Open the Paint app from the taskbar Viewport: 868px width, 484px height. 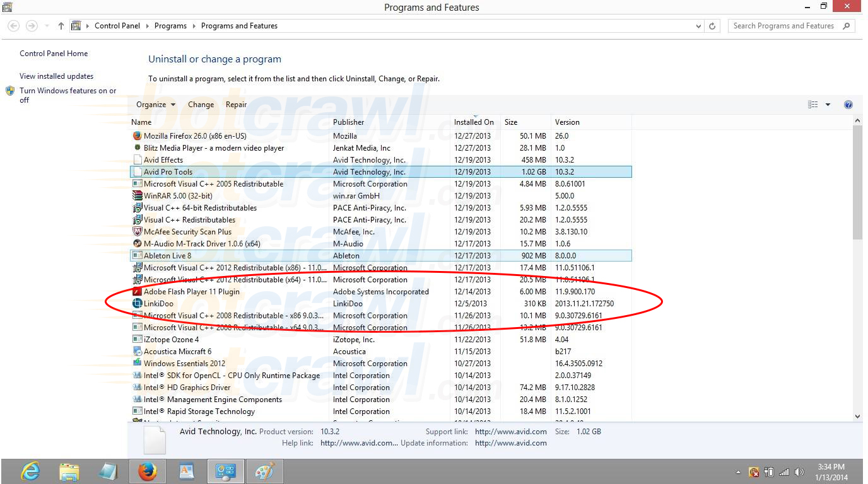(x=265, y=471)
